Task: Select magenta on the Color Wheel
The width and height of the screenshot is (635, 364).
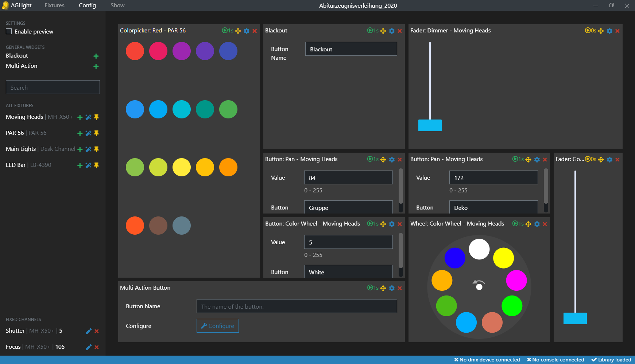Action: tap(516, 280)
